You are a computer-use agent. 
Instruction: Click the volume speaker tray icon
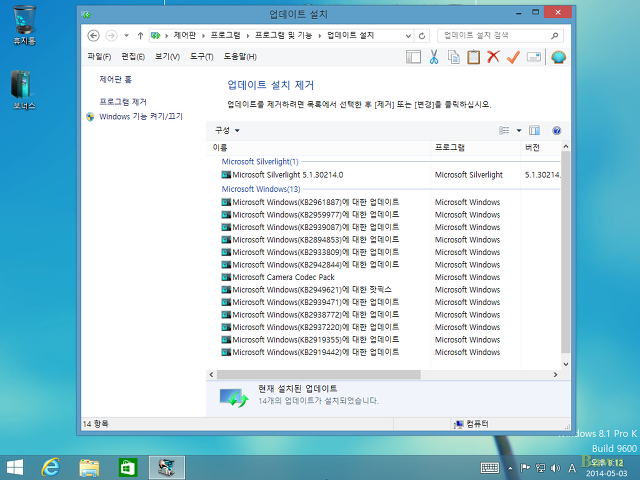coord(555,468)
